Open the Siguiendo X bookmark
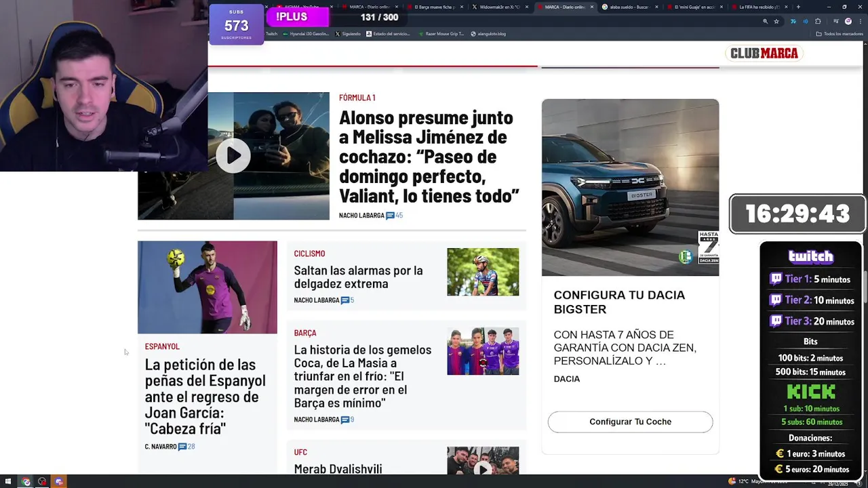868x488 pixels. tap(348, 33)
